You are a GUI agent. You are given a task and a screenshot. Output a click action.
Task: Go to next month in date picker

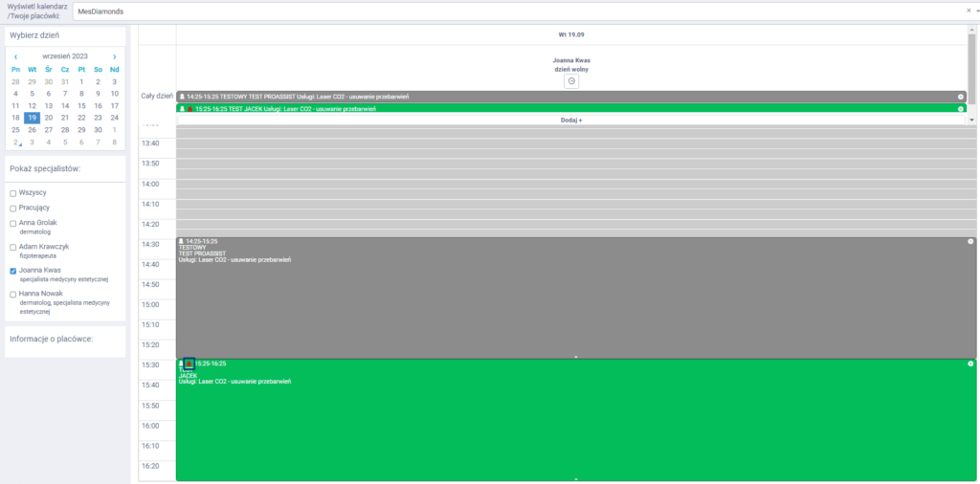[x=115, y=56]
